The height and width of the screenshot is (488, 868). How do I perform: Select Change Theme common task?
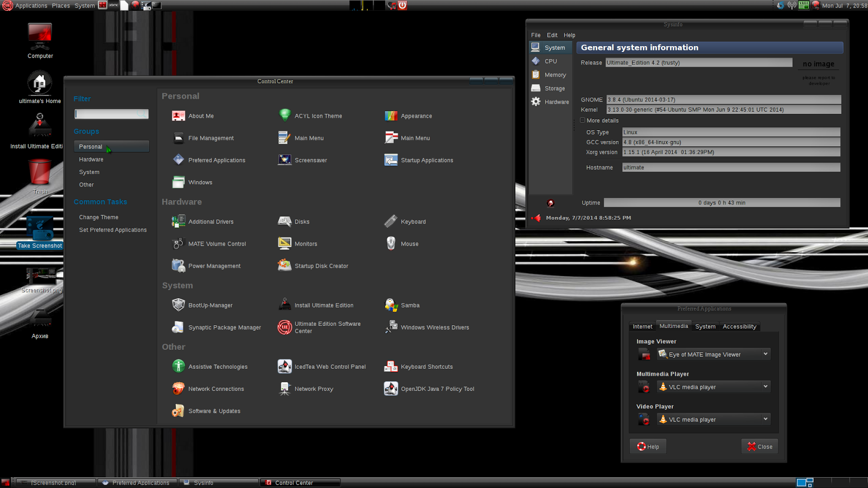[x=99, y=217]
